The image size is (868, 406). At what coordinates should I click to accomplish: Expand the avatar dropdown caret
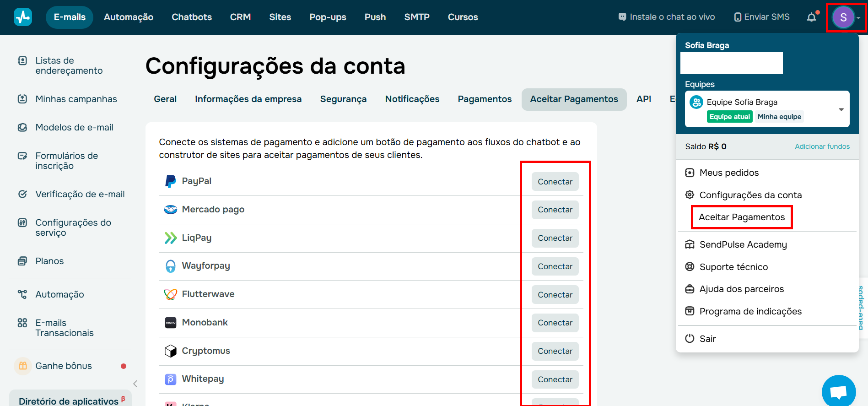tap(859, 18)
